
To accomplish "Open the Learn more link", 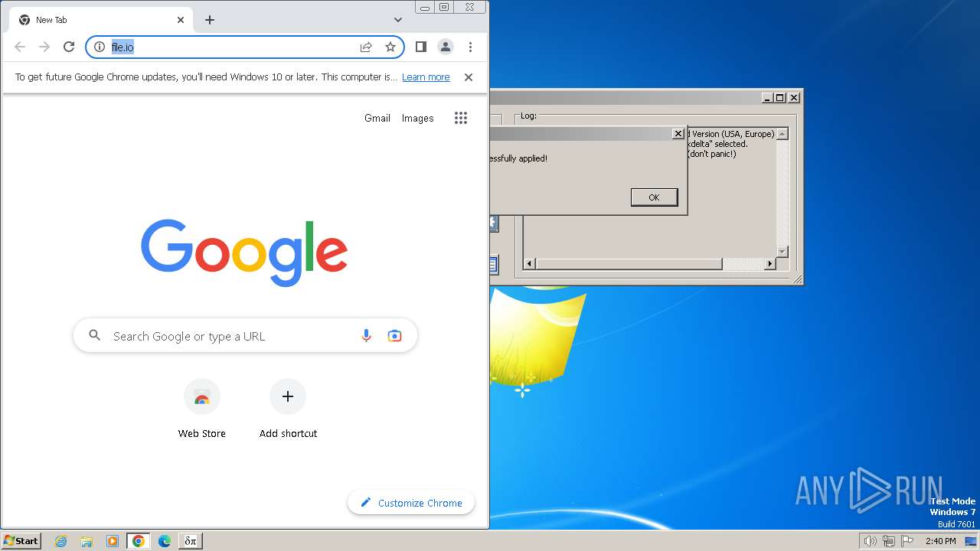I will (x=426, y=77).
